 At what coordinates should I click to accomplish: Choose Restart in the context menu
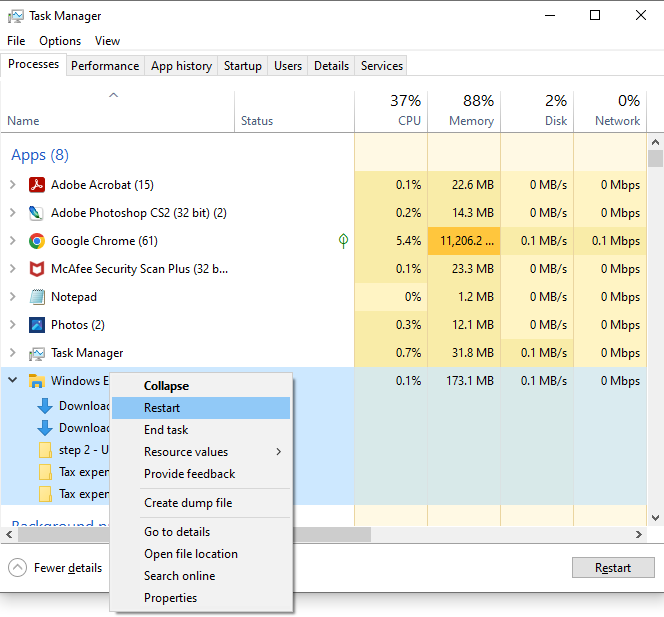[201, 408]
